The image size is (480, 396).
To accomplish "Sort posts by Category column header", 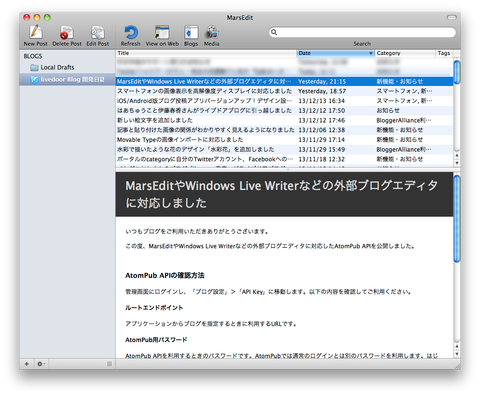I will coord(405,53).
